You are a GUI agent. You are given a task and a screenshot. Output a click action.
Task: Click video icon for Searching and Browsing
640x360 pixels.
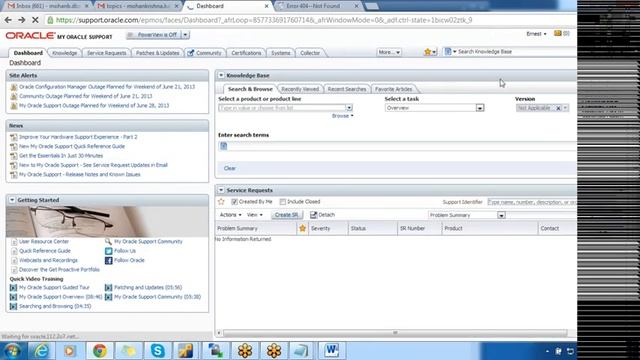click(13, 306)
